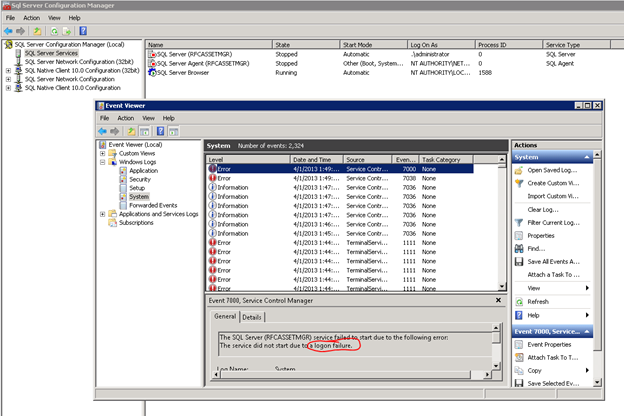Click Actions pane scrollbar down arrow
Viewport: 624px width, 416px height.
point(597,383)
